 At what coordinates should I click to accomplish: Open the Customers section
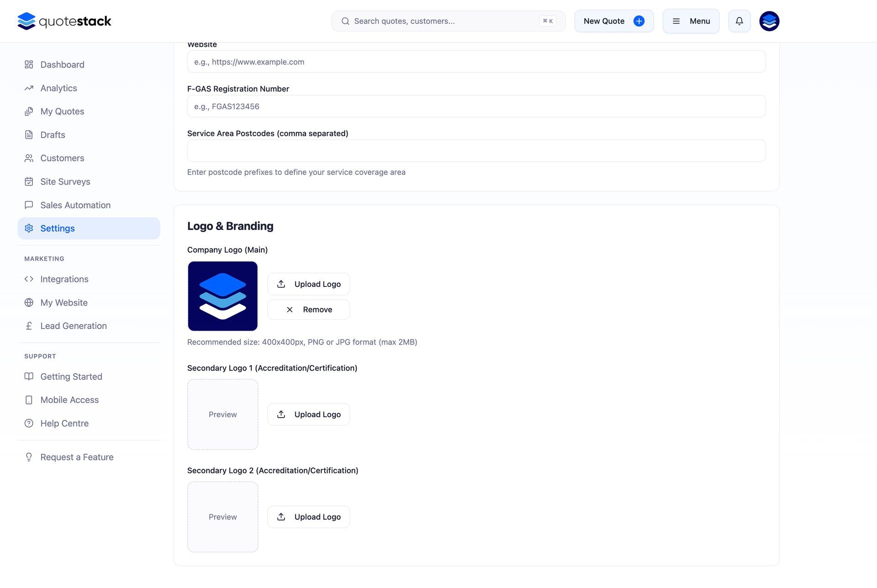click(x=62, y=158)
